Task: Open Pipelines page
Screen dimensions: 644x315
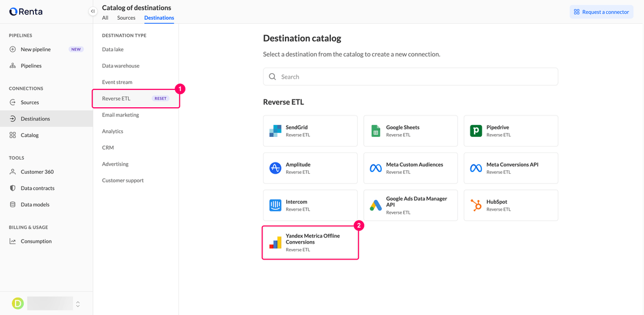Action: (47, 66)
